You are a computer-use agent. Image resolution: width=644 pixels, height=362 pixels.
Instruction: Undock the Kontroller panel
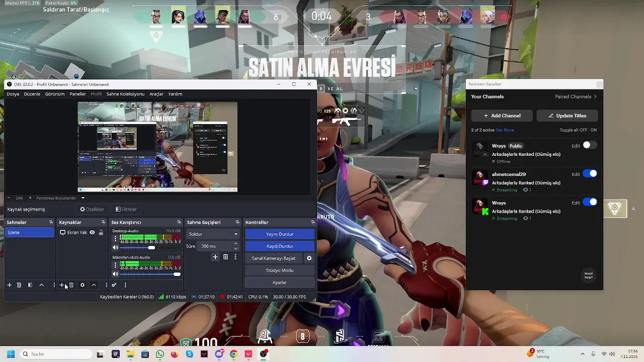point(312,222)
